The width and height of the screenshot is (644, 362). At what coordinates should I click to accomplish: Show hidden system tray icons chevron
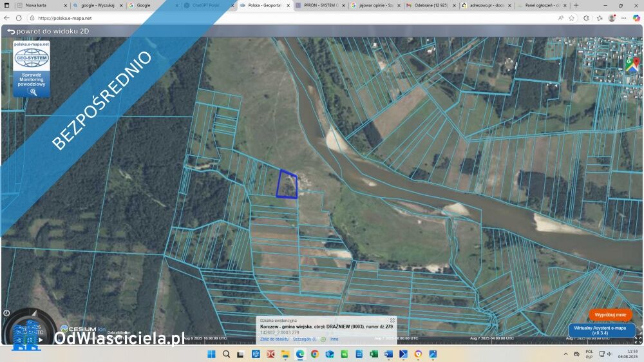click(x=565, y=354)
